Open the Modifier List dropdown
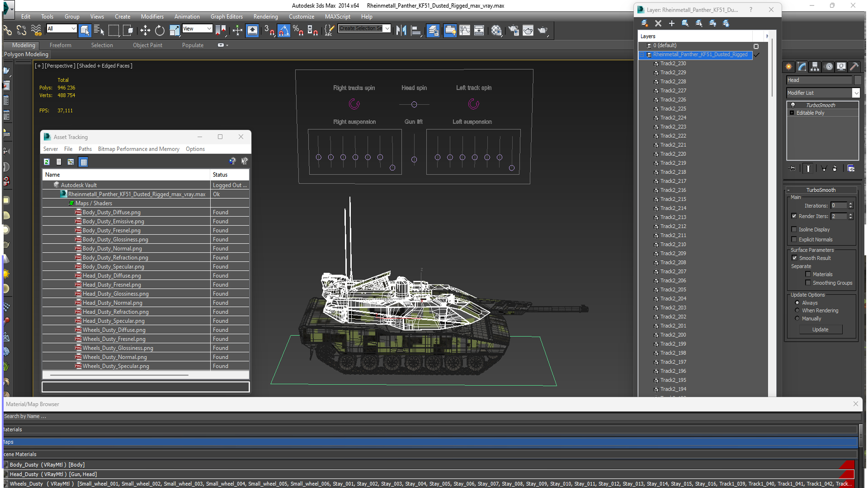 point(856,93)
